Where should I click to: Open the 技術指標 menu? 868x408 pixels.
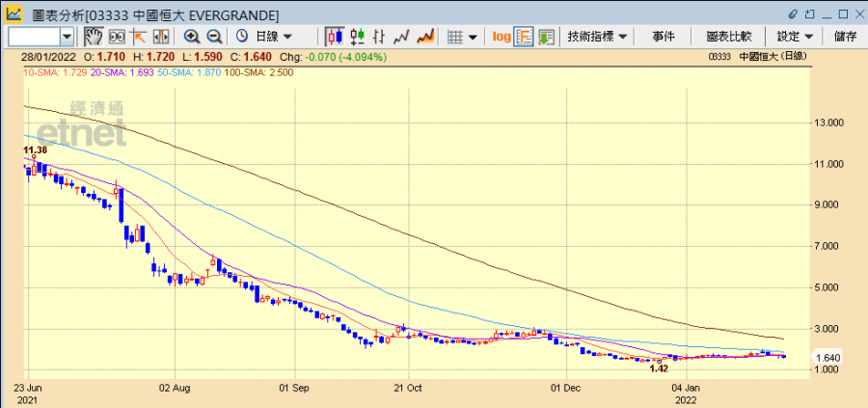pyautogui.click(x=597, y=36)
